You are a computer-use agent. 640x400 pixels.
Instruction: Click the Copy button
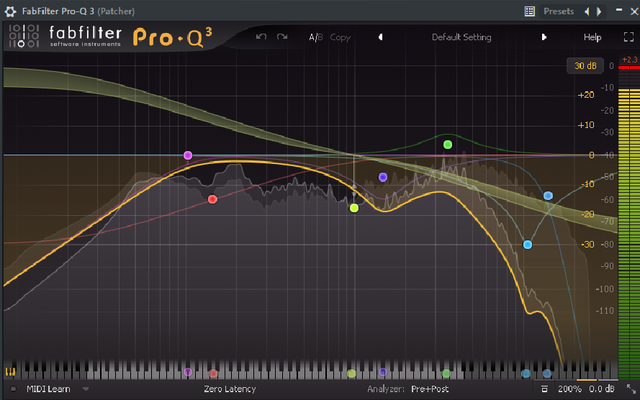click(340, 38)
